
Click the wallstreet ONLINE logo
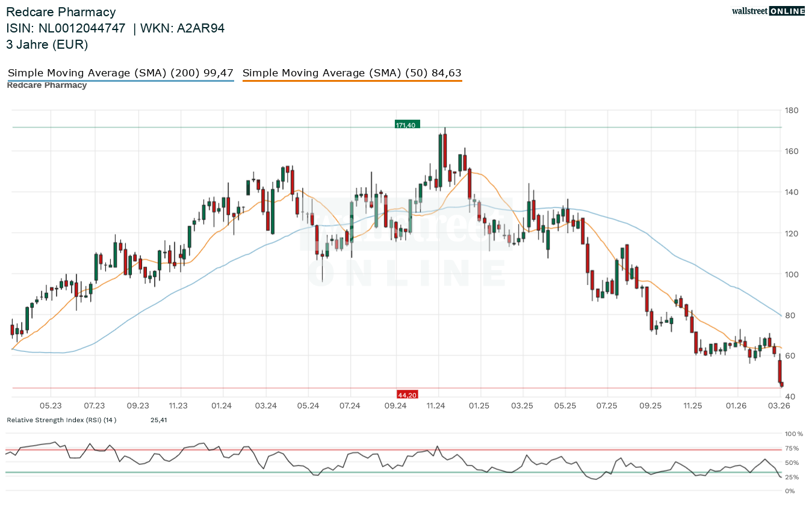click(x=767, y=11)
